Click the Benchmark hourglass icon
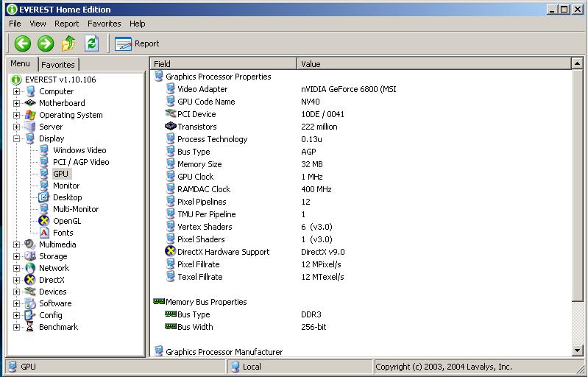Screen dimensions: 588x377 (x=30, y=327)
